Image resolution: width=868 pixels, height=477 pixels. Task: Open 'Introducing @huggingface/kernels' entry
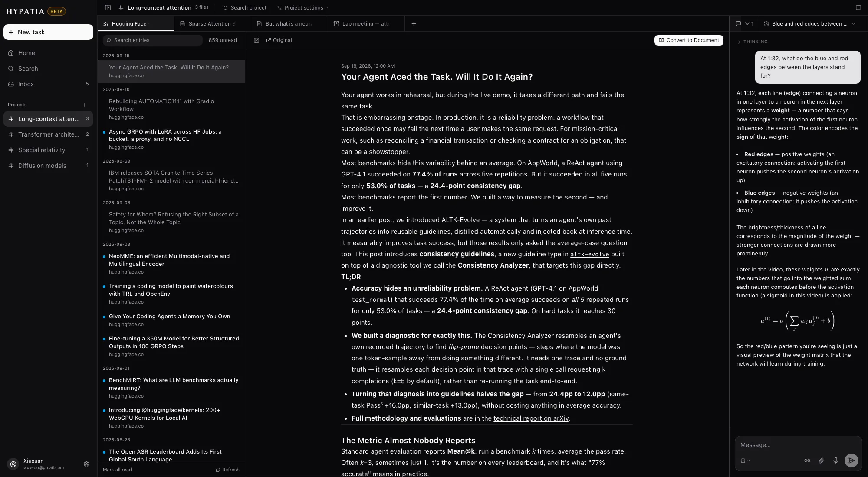coord(171,418)
